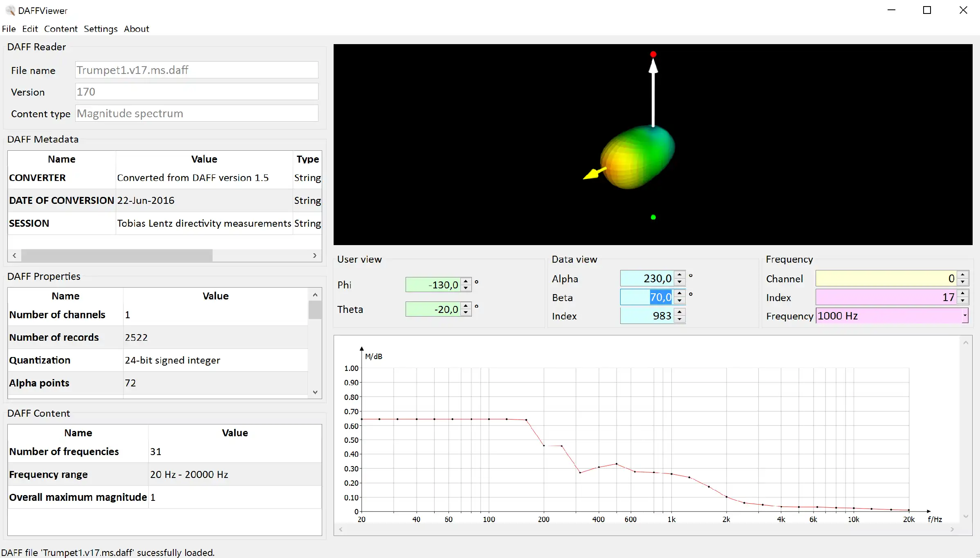Screen dimensions: 980x558
Task: Increase the Frequency Channel number
Action: pos(963,275)
